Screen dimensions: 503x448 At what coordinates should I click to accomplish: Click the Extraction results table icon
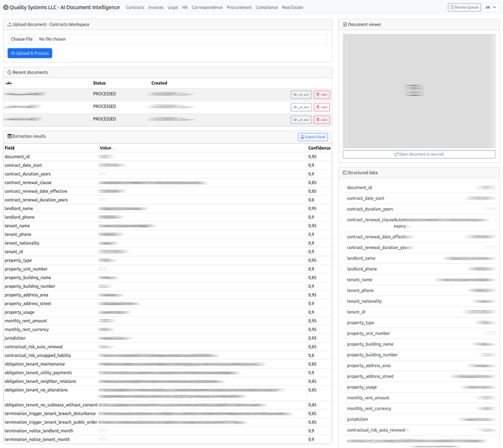(x=10, y=137)
